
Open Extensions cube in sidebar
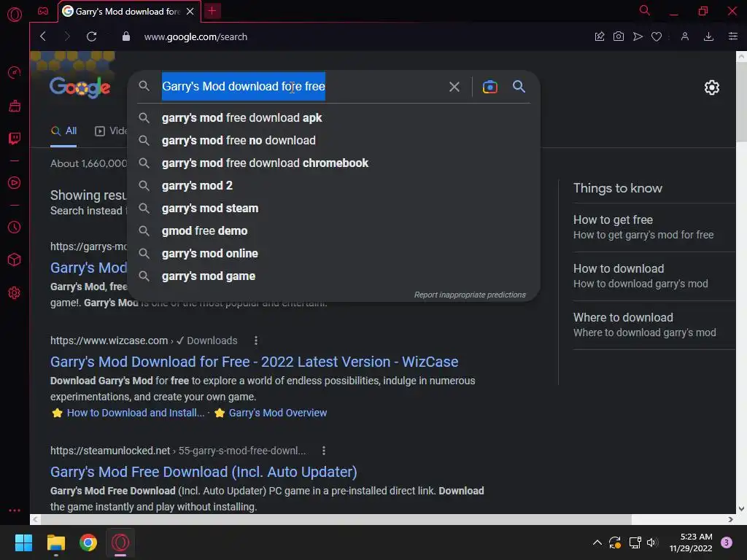pos(15,260)
